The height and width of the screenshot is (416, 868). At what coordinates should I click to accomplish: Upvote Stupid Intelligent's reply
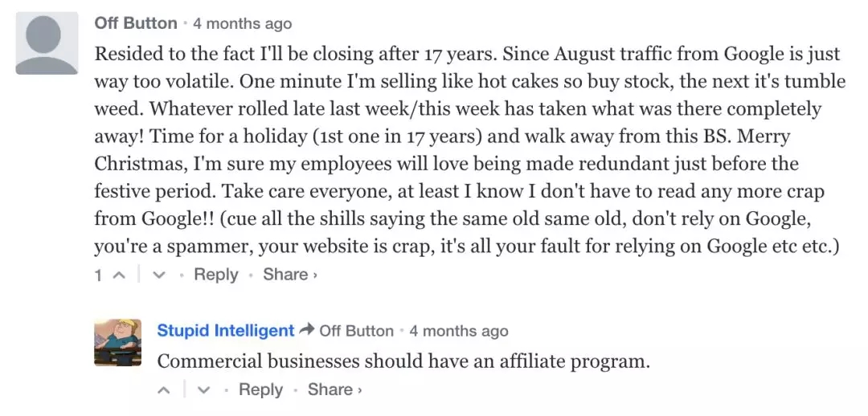click(165, 390)
